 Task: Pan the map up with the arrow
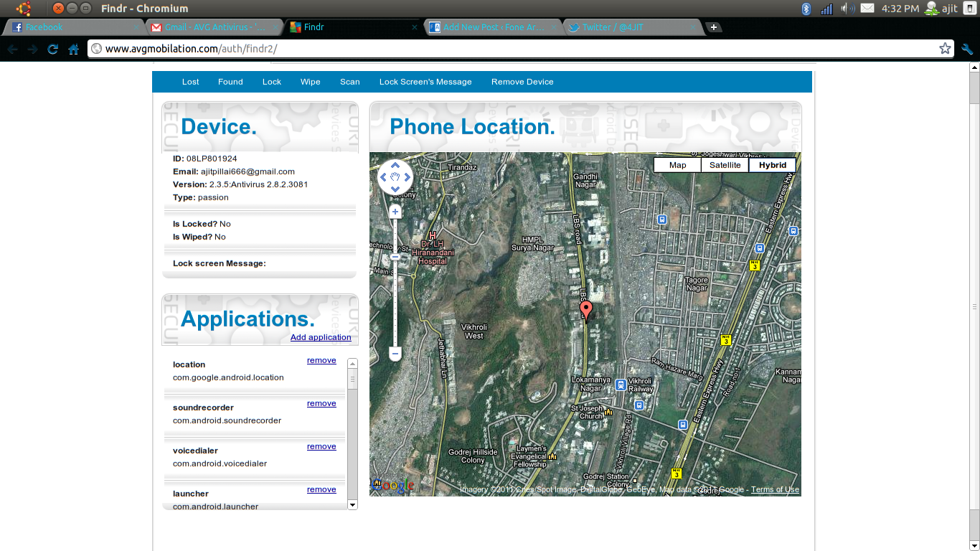395,165
